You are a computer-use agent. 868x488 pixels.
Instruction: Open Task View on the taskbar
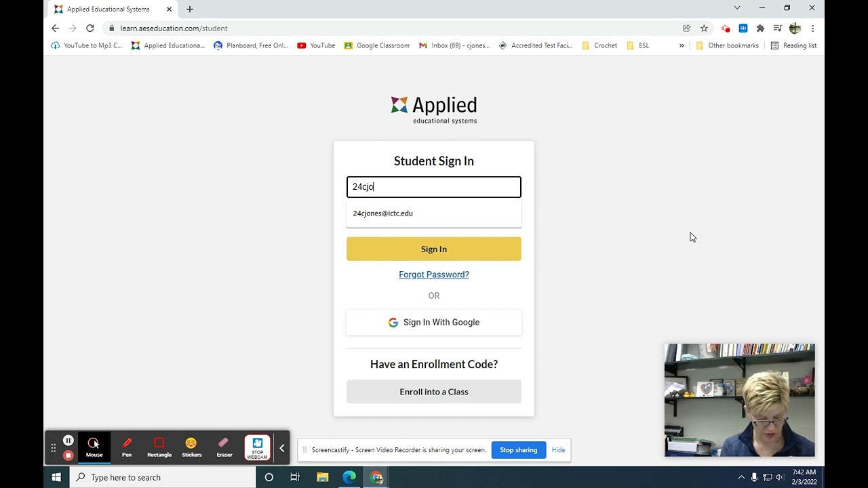click(295, 477)
